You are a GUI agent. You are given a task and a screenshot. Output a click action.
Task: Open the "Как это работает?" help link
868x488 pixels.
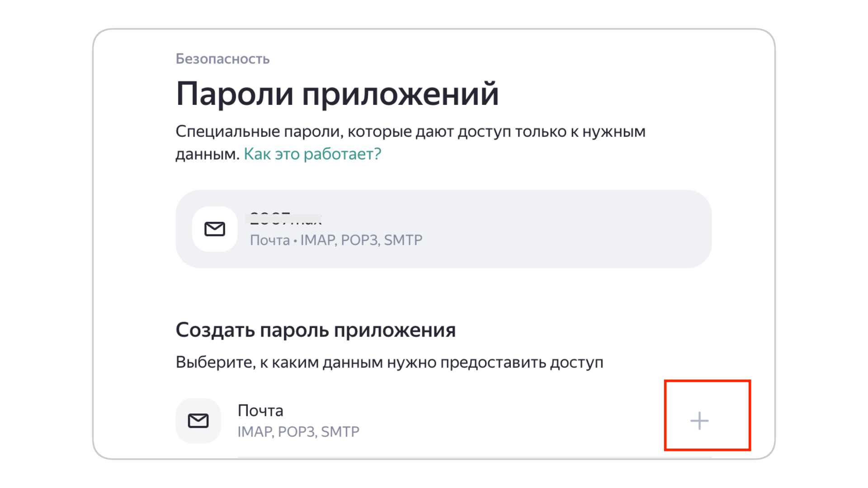pyautogui.click(x=312, y=154)
